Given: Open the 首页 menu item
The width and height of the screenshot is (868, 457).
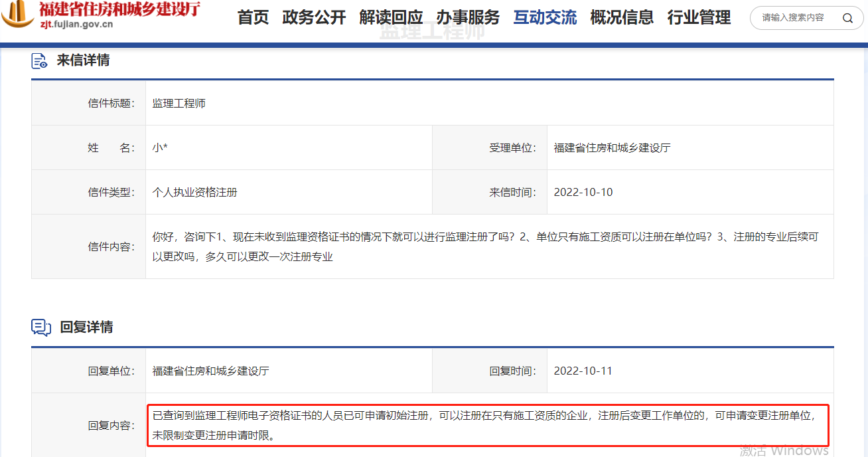Looking at the screenshot, I should coord(253,18).
